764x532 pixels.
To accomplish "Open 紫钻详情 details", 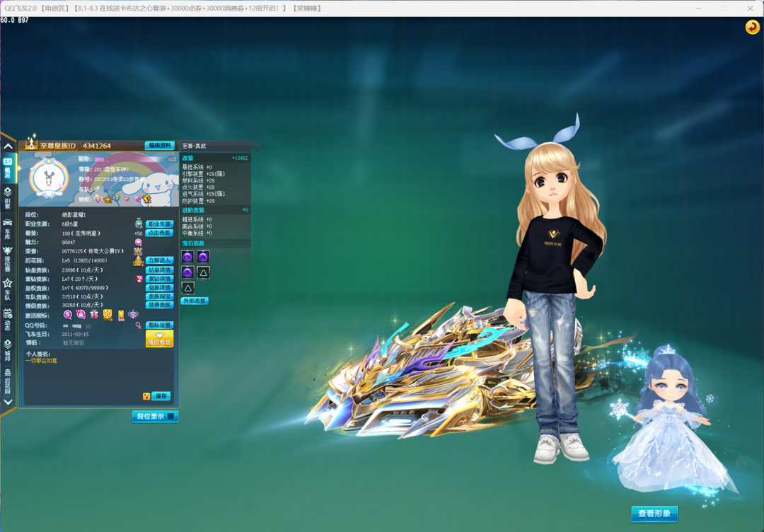I will (159, 279).
